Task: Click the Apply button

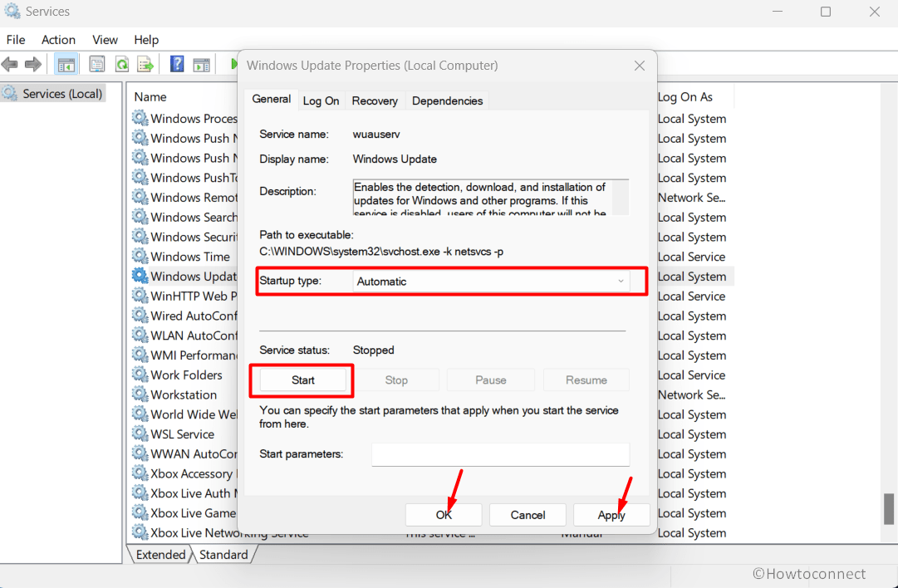Action: 611,515
